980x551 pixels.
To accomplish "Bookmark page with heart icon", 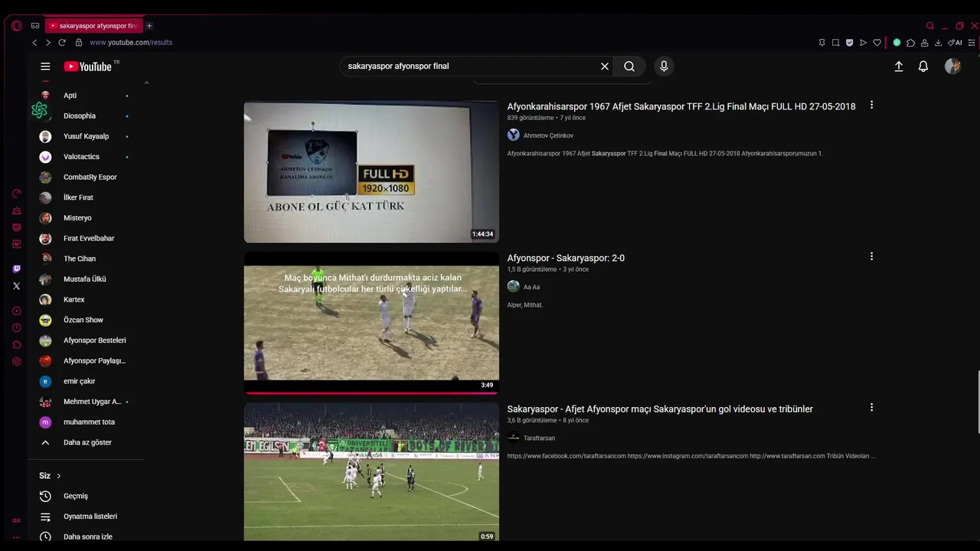I will click(877, 43).
